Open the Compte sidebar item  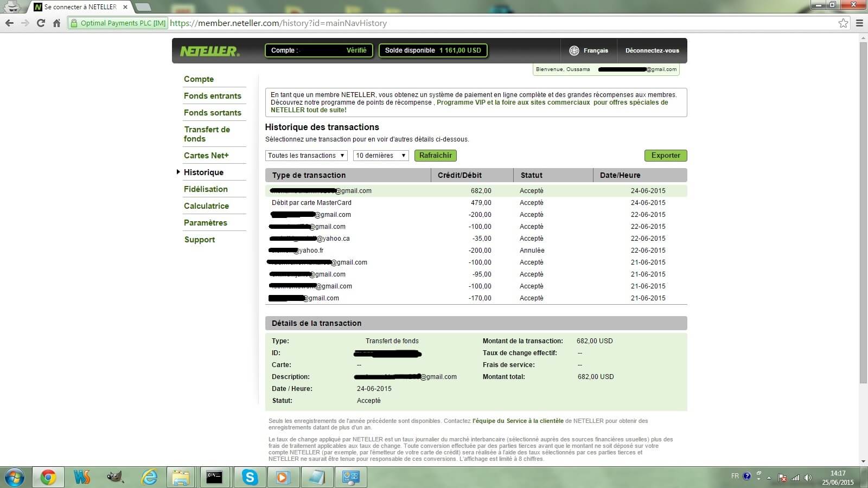199,79
